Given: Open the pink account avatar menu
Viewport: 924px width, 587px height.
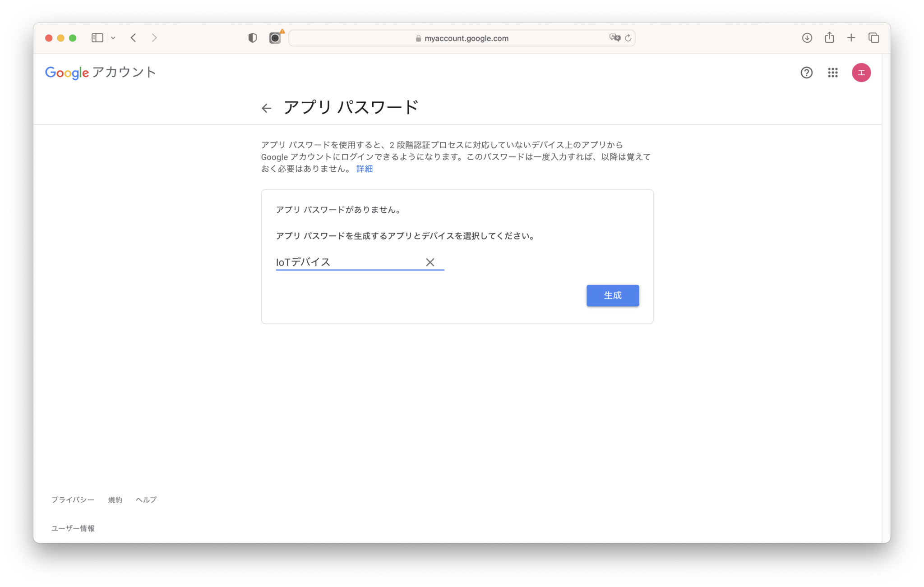Looking at the screenshot, I should tap(861, 73).
